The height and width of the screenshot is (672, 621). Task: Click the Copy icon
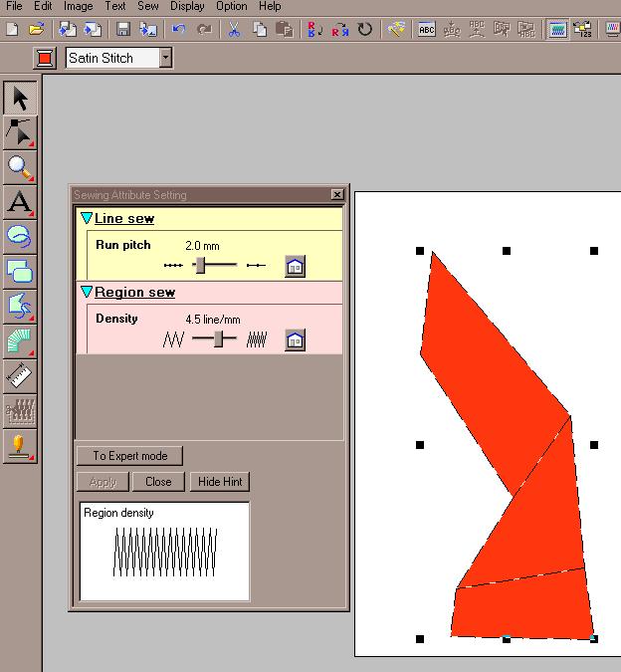(259, 30)
